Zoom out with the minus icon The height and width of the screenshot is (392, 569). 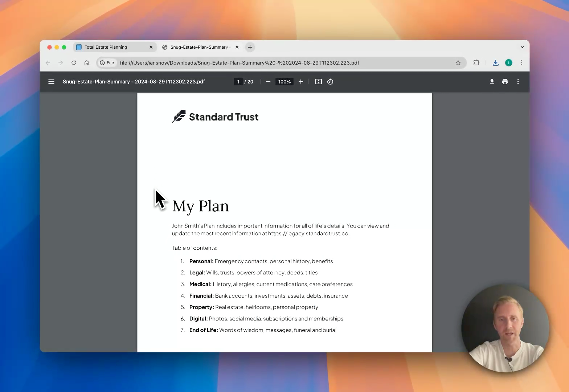tap(268, 82)
